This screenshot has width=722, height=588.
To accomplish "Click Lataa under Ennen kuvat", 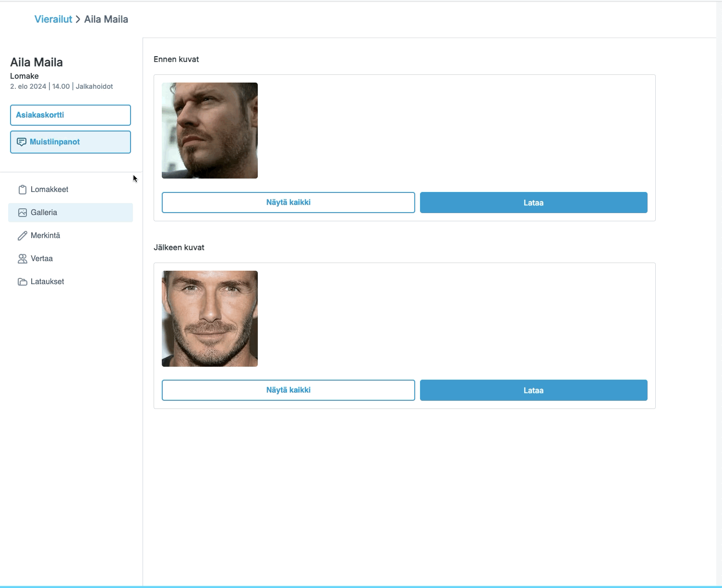I will tap(534, 203).
